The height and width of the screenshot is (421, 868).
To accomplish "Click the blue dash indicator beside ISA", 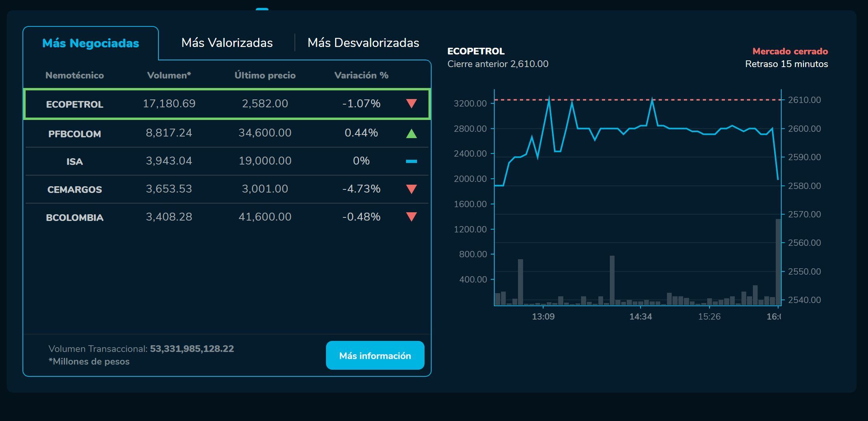I will [x=411, y=161].
